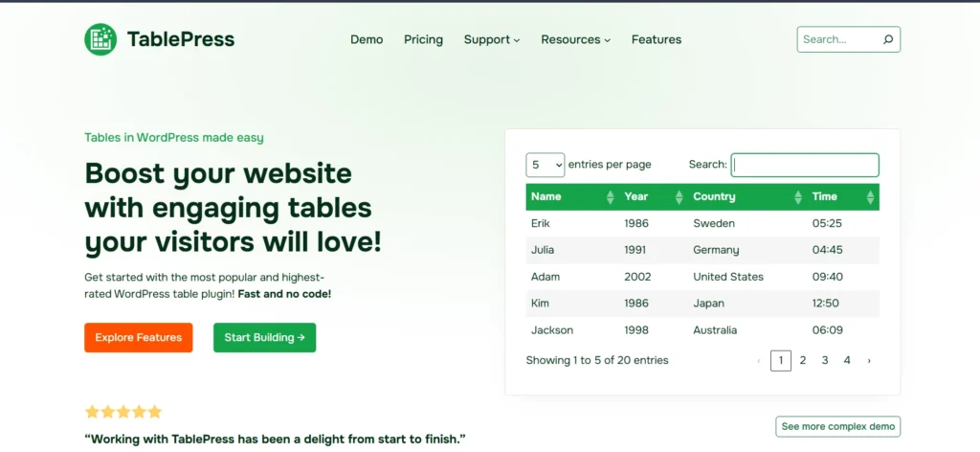The height and width of the screenshot is (452, 980).
Task: Click Showing 1 to 5 of 20 entries
Action: point(597,361)
